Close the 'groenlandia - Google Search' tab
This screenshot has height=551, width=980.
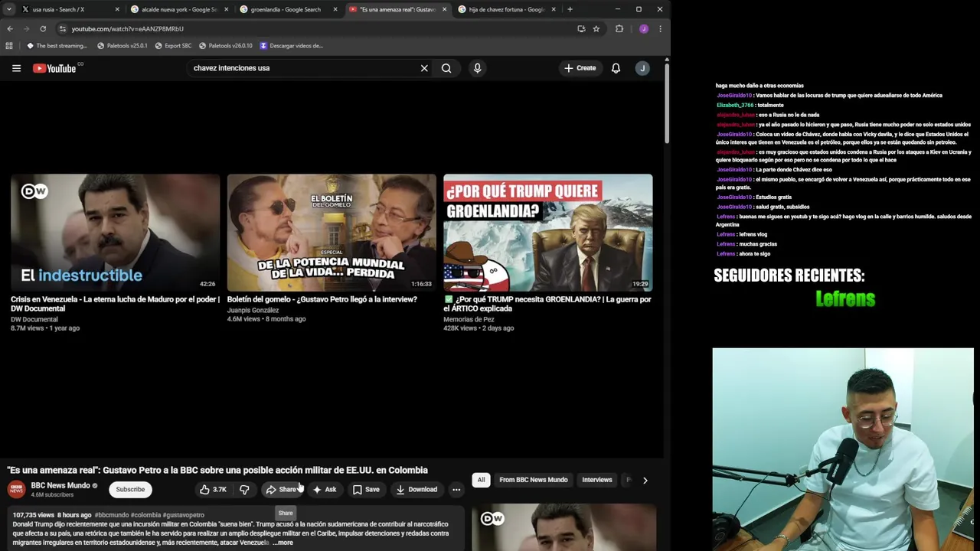[x=335, y=9]
